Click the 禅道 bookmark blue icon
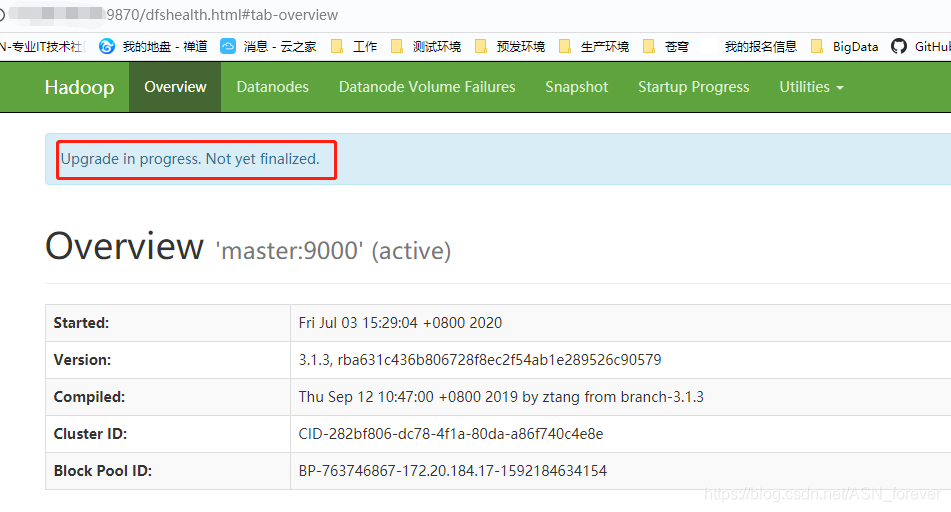 click(107, 46)
